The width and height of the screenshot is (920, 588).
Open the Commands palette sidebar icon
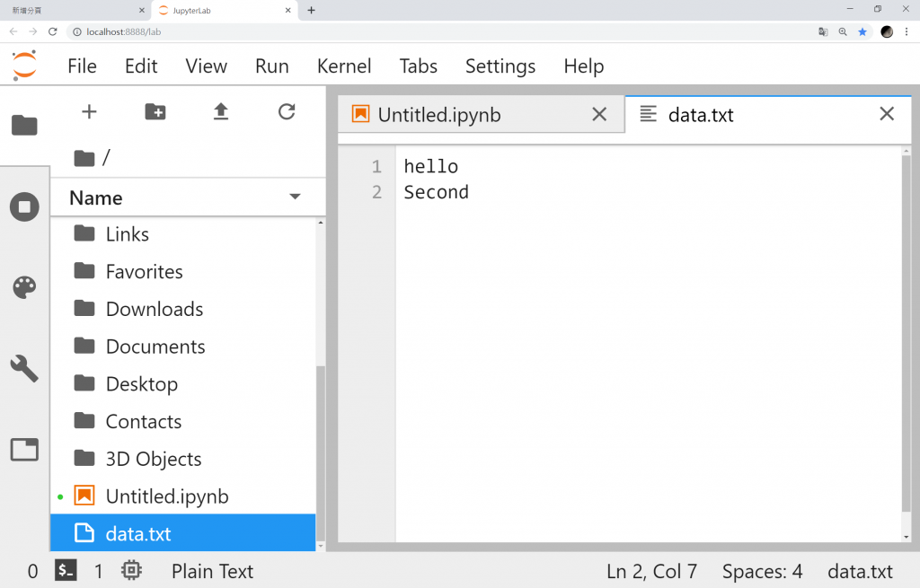point(24,287)
